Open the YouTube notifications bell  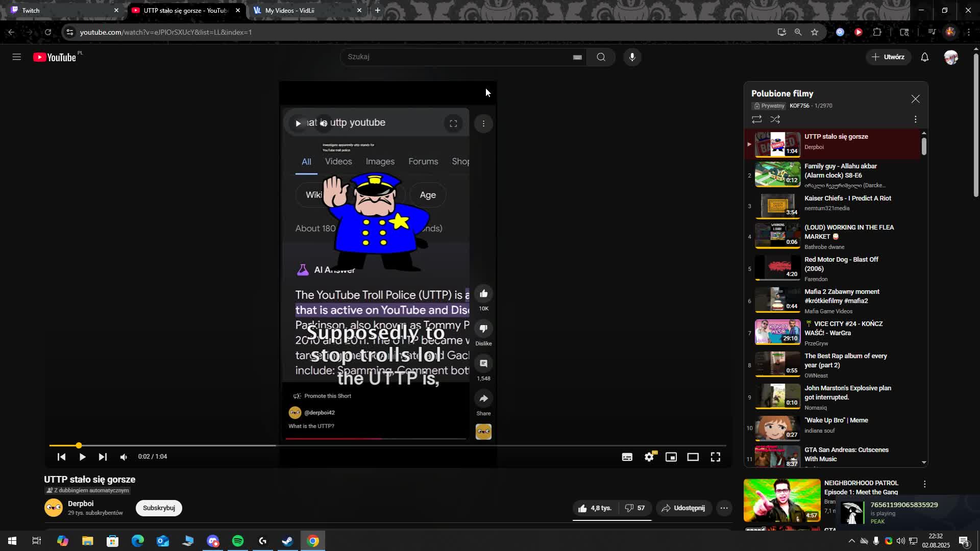pyautogui.click(x=924, y=57)
